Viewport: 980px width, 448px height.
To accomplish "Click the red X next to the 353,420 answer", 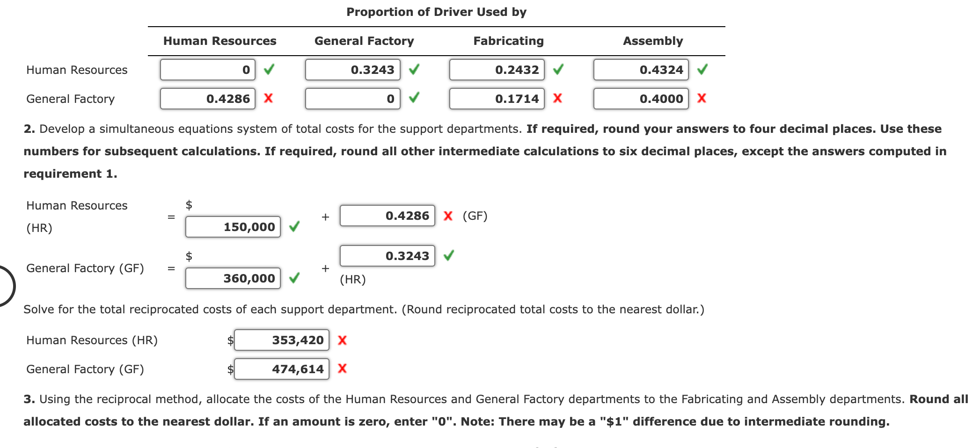I will (343, 340).
